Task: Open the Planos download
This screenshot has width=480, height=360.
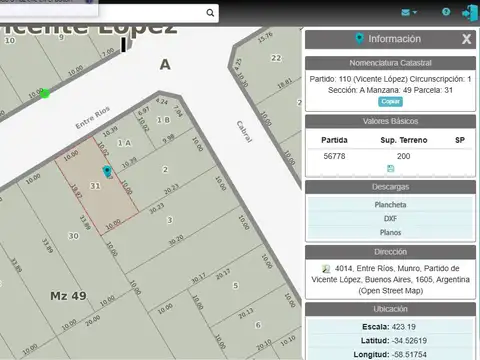Action: click(x=390, y=232)
